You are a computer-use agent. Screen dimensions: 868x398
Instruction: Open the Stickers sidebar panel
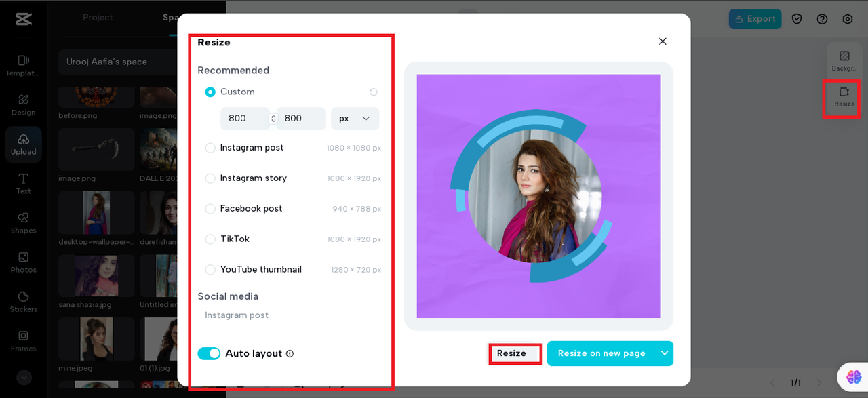pyautogui.click(x=23, y=302)
